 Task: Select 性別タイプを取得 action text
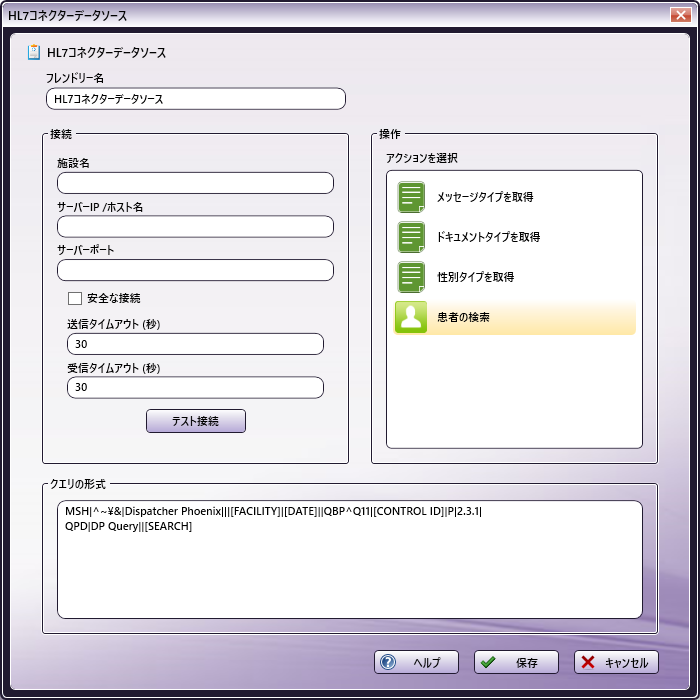click(x=475, y=277)
